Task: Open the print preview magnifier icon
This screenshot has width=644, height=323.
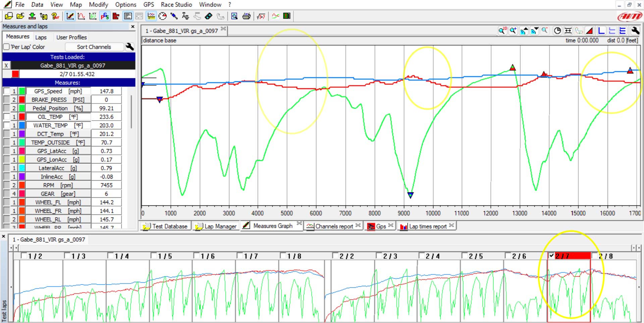Action: coord(234,16)
